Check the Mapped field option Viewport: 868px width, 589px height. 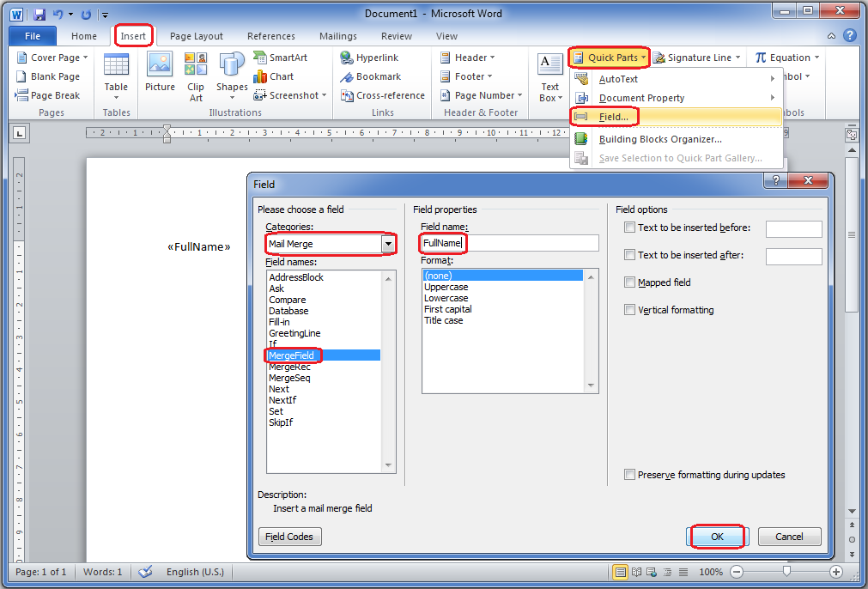[630, 282]
